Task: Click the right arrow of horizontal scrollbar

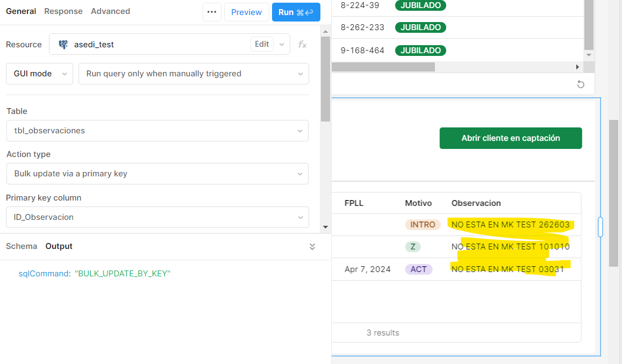Action: pyautogui.click(x=577, y=67)
